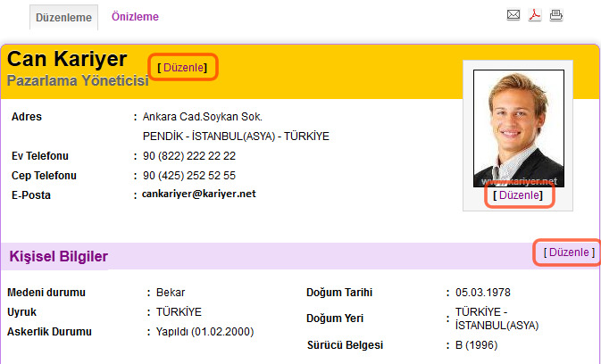Click the Adres label

click(27, 116)
